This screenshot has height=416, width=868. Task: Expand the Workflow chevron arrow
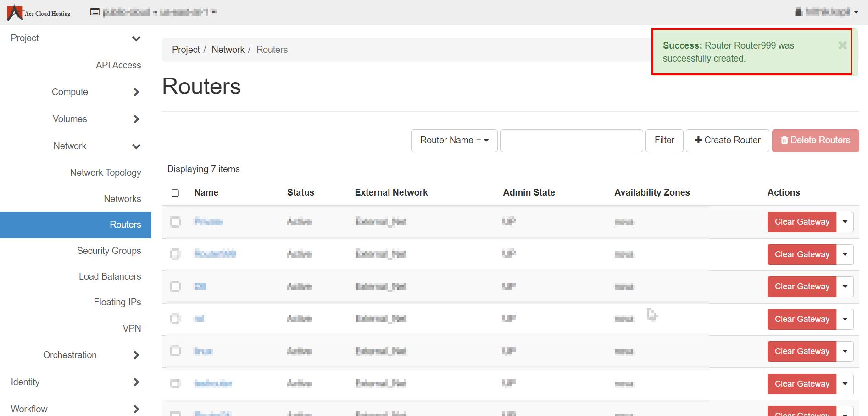pos(136,409)
